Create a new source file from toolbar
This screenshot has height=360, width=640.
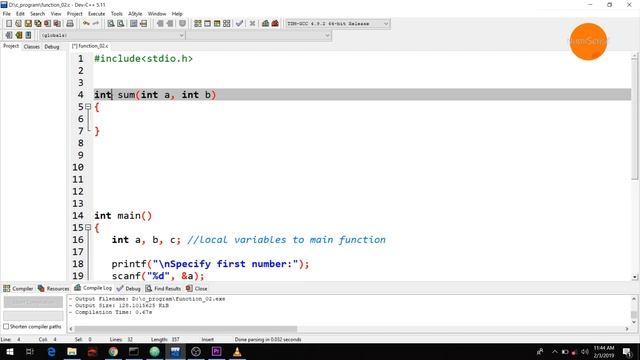click(9, 24)
